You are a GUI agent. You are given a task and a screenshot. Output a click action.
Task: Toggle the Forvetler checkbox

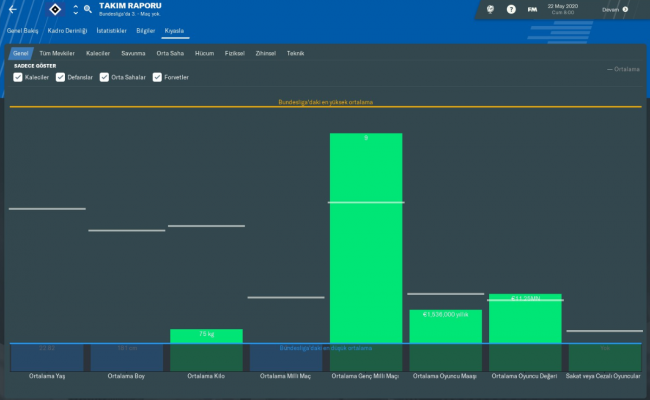coord(157,77)
